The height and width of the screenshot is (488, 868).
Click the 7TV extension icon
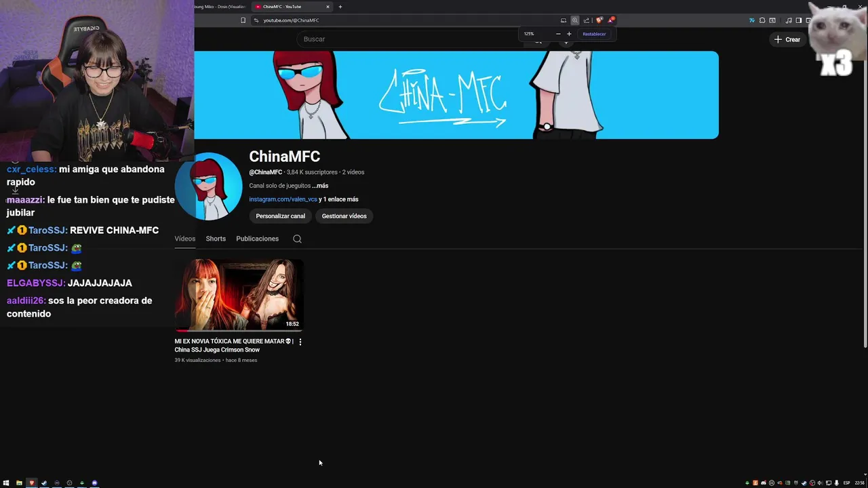point(752,20)
